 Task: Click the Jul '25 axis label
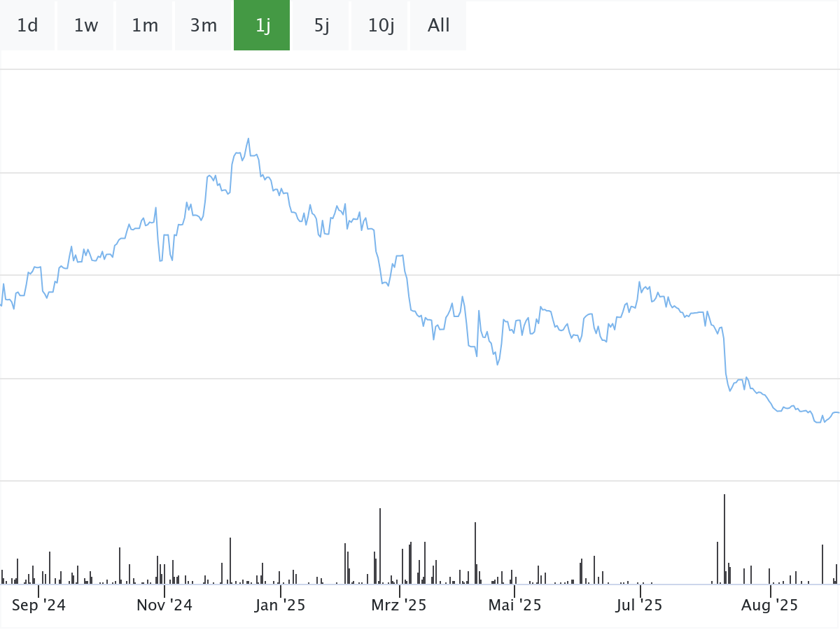point(639,605)
